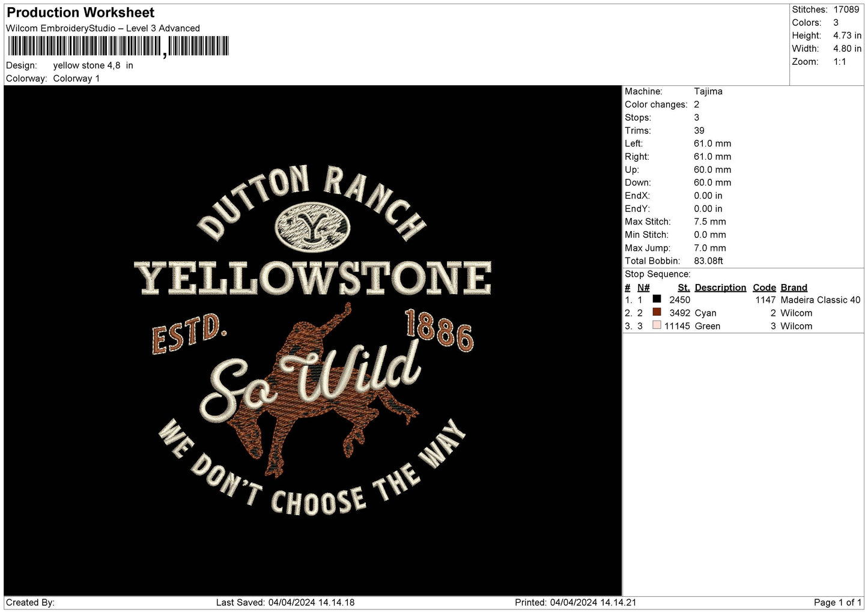The image size is (868, 613).
Task: Click the 'Last Saved: 04/04/2024 14.14.18' footer text
Action: (285, 603)
